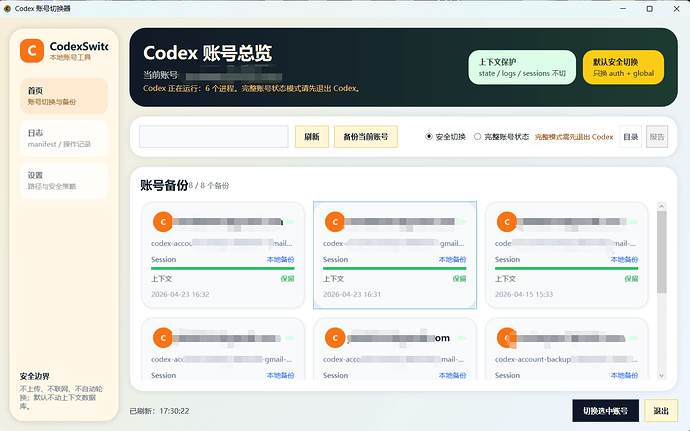Click the 当前账号 label in header
Screen dimensions: 690x431
[161, 75]
